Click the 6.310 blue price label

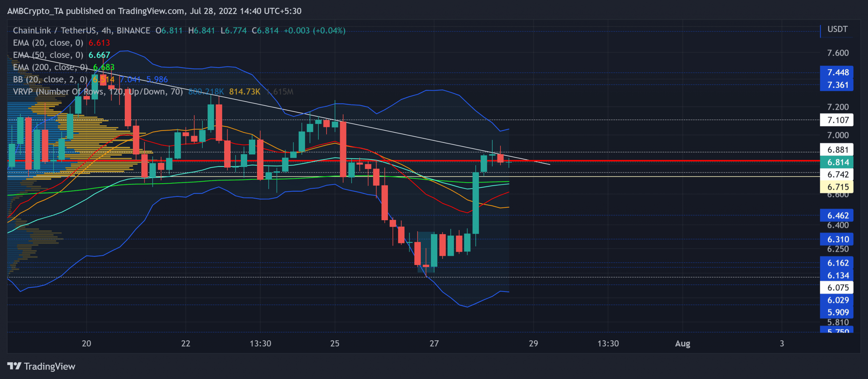coord(836,239)
